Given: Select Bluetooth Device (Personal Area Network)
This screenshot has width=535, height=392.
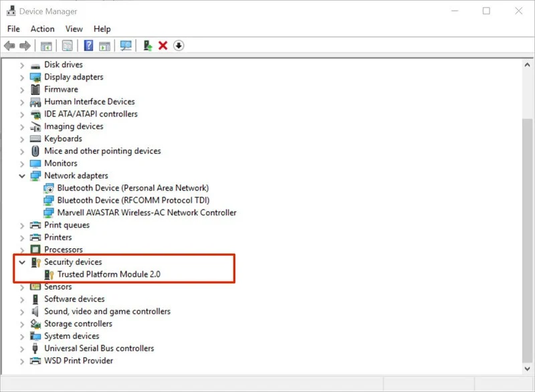Looking at the screenshot, I should [132, 188].
